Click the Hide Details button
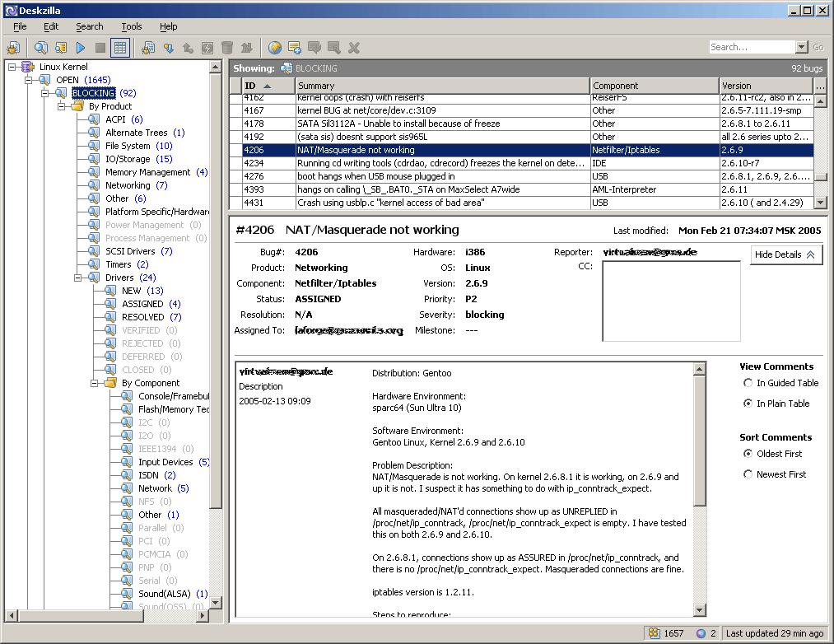The width and height of the screenshot is (834, 644). (785, 254)
